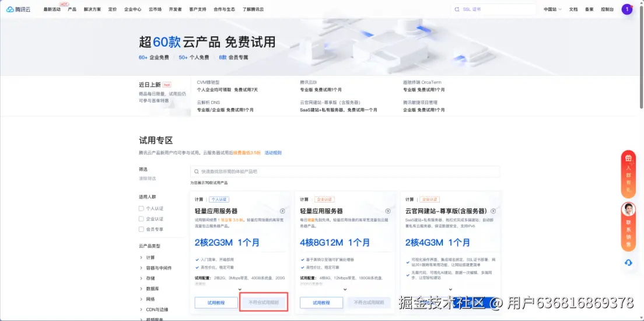Viewport: 644px width, 321px height.
Task: Open the 解决方案 nav menu
Action: 92,9
